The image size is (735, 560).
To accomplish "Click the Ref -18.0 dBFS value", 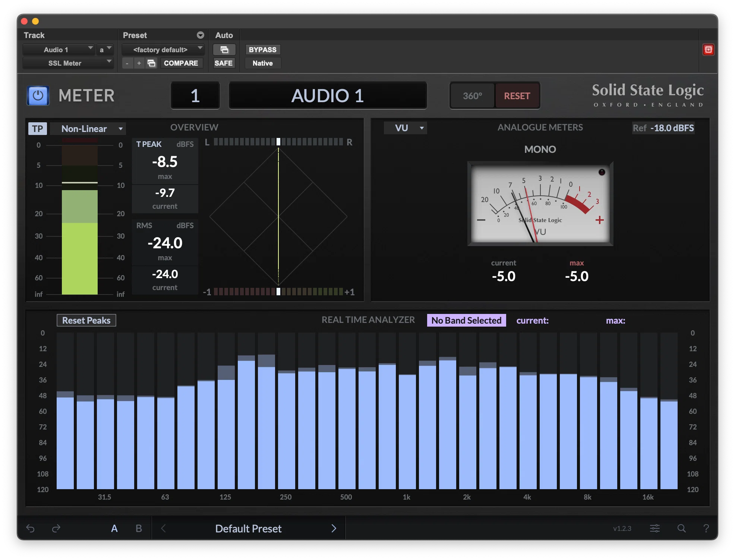I will pos(663,128).
